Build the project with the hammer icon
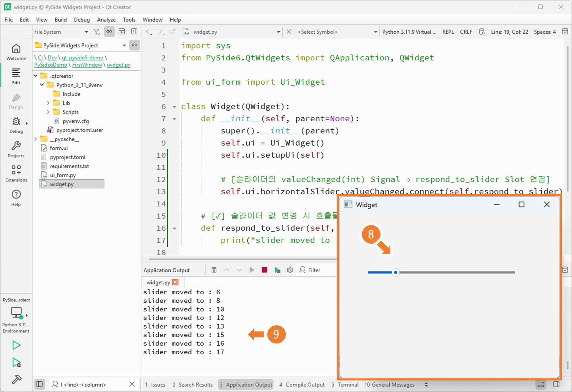The height and width of the screenshot is (392, 572). (16, 380)
